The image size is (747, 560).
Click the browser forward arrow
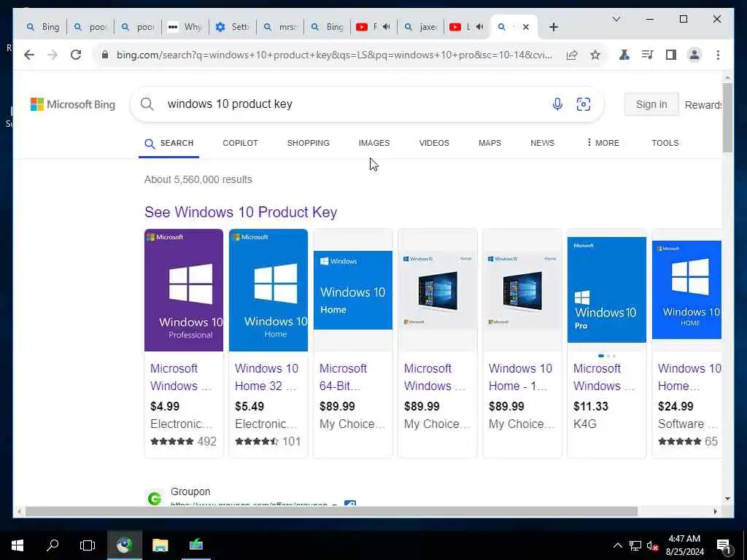[53, 55]
